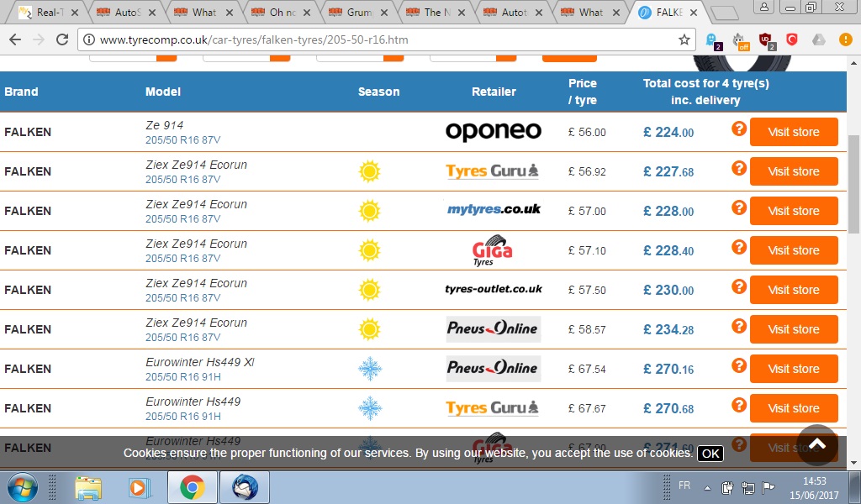Visit store for Eurowinter Hs449 Xl
The height and width of the screenshot is (504, 861).
click(794, 369)
